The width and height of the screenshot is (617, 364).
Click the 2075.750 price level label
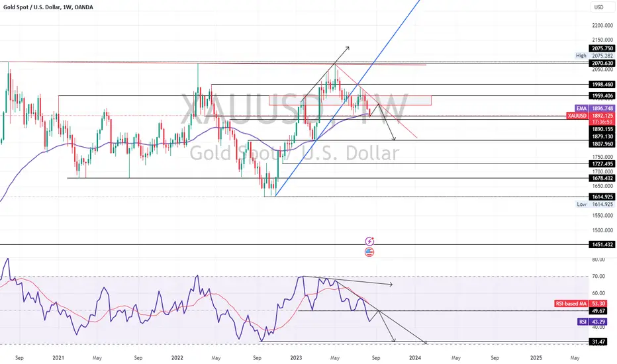[602, 49]
